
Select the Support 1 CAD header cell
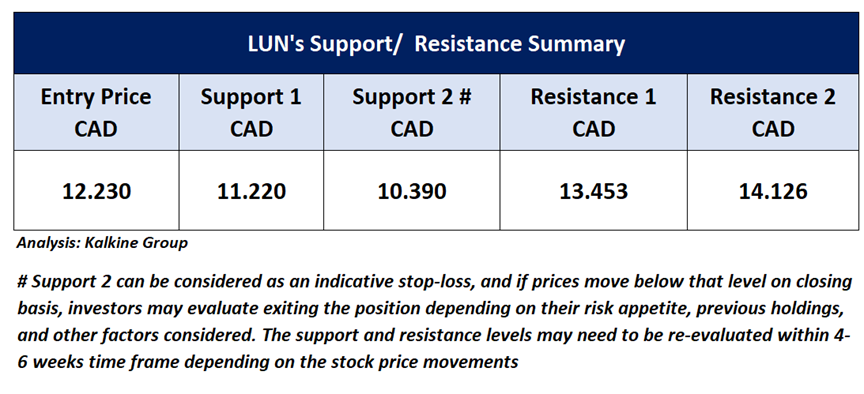click(251, 112)
